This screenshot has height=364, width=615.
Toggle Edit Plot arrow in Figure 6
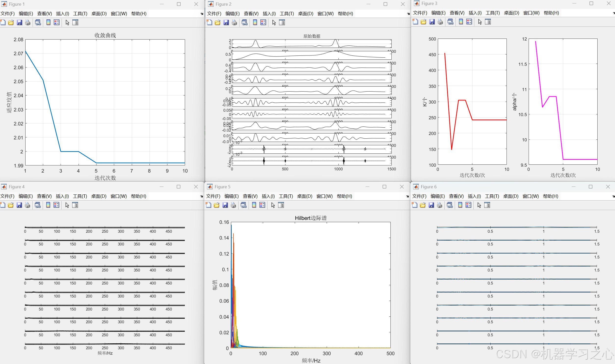pos(479,205)
